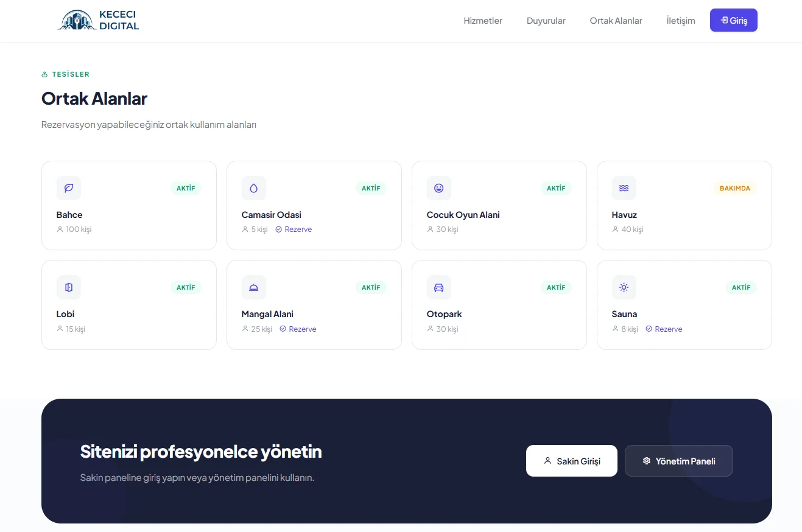The height and width of the screenshot is (532, 802).
Task: Click the AKTİF badge on Lobi card
Action: pos(186,287)
